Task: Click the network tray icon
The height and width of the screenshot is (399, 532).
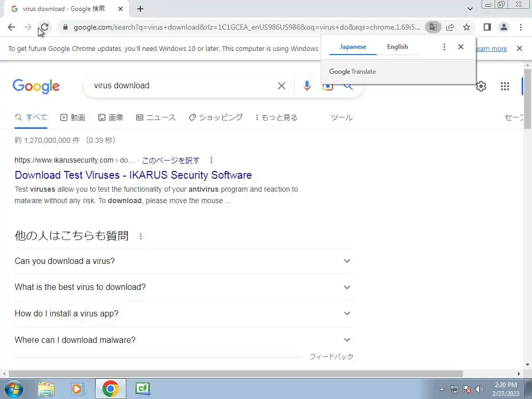Action: point(454,389)
